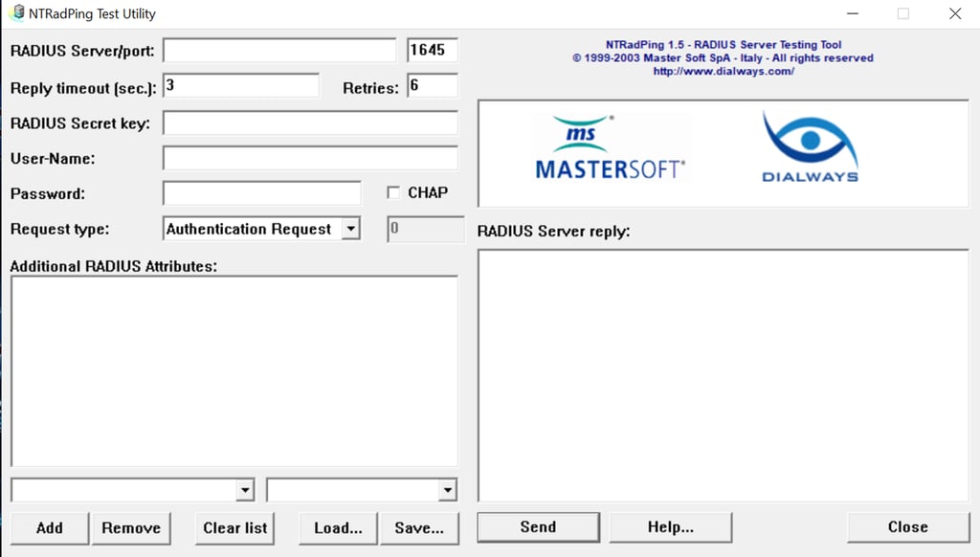Click the Dialways eye logo
Viewport: 980px width, 557px height.
809,144
